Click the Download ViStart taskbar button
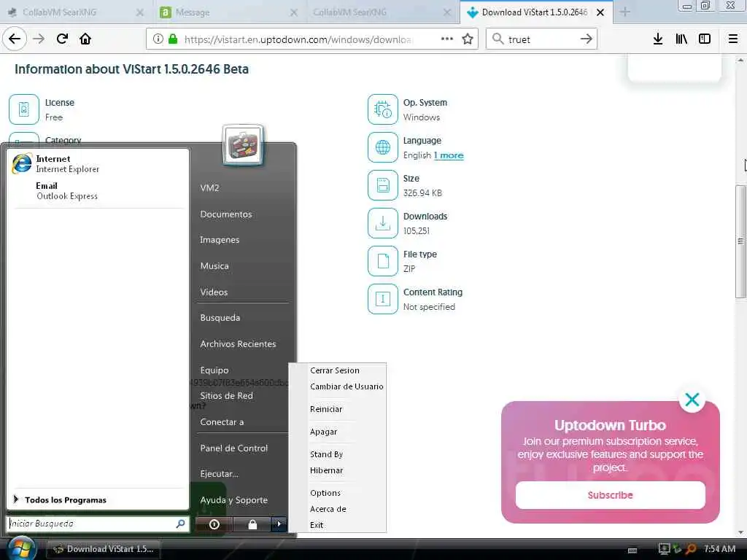 tap(104, 549)
